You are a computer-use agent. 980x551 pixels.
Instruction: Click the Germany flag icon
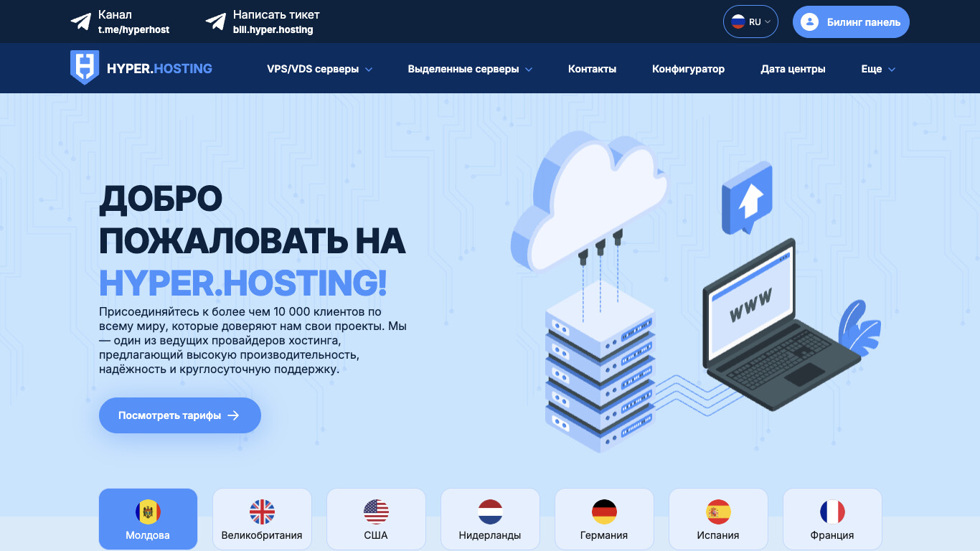(x=604, y=512)
